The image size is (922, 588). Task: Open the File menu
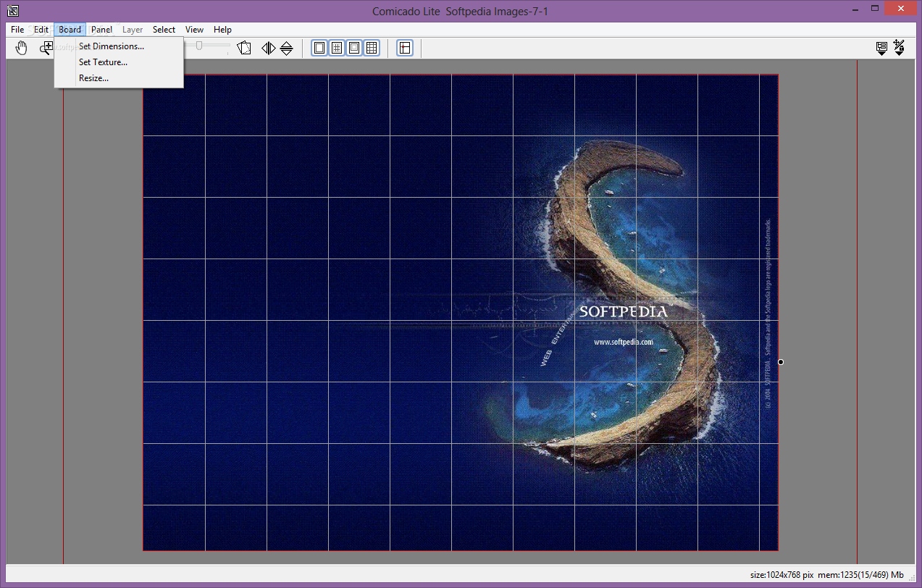click(x=17, y=30)
